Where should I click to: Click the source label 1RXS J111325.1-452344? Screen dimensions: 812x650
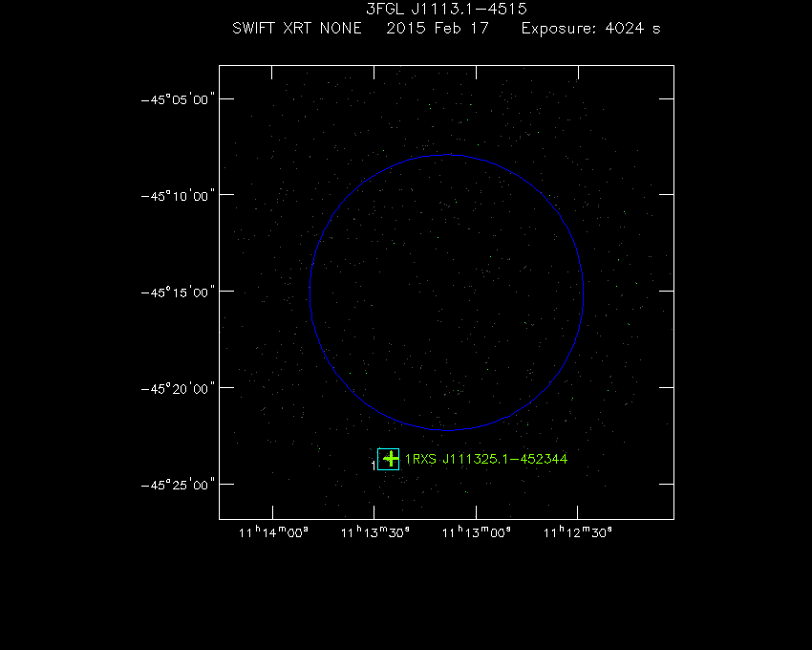[486, 459]
